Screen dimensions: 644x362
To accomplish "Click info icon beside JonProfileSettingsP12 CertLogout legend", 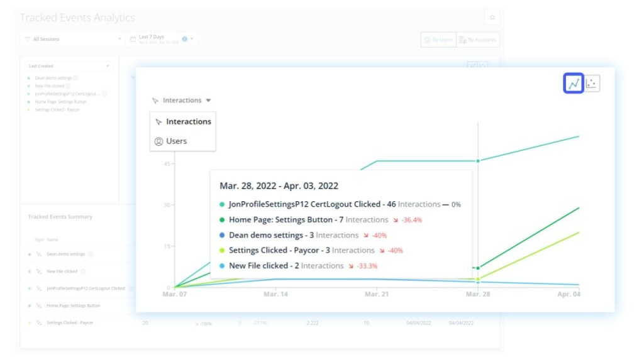I will (104, 94).
